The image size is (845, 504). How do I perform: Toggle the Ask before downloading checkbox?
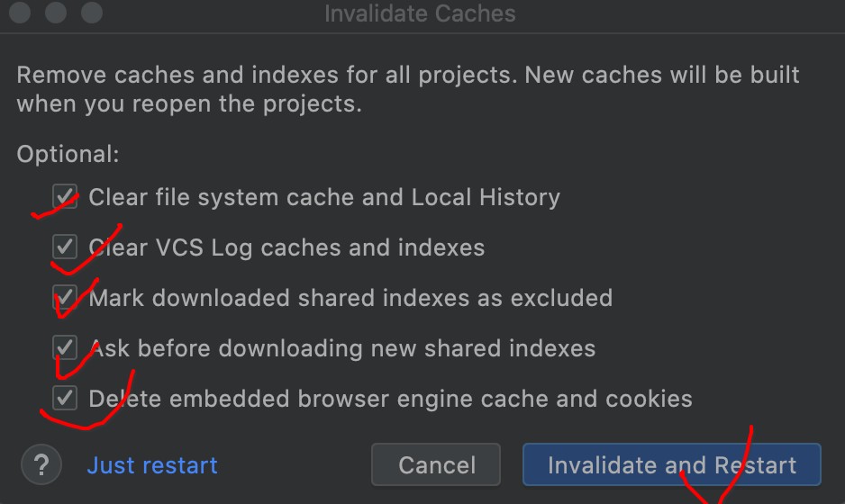point(65,347)
